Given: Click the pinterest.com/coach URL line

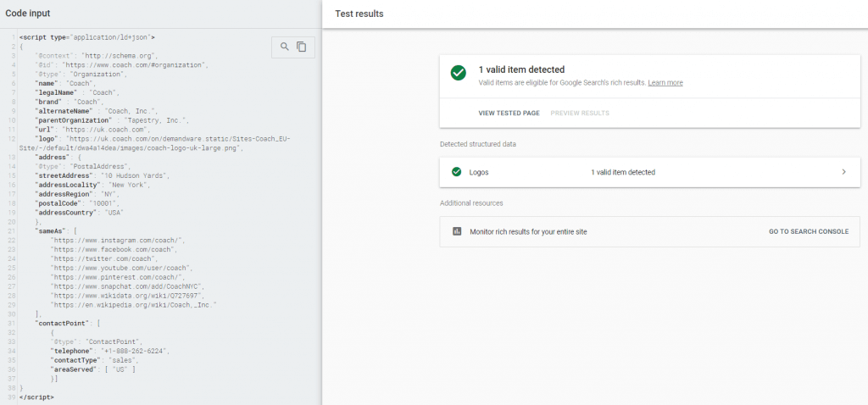Looking at the screenshot, I should 117,277.
